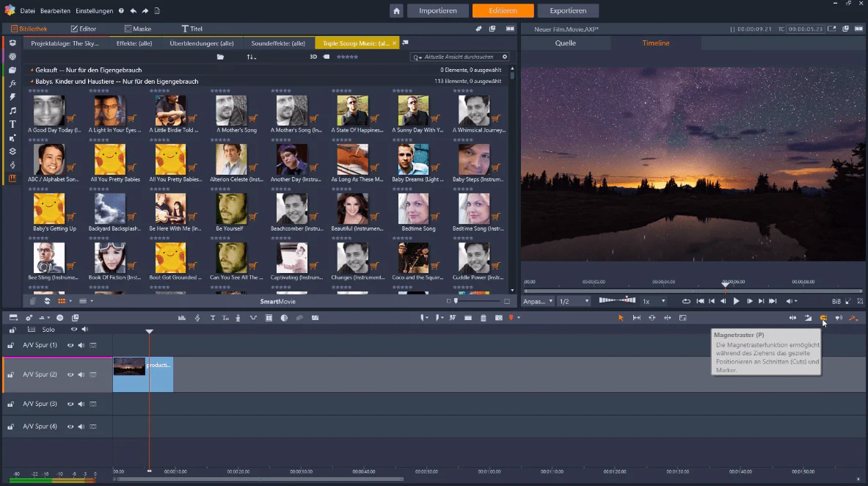
Task: Hide A/V Spur (3) using eye icon
Action: coord(70,404)
